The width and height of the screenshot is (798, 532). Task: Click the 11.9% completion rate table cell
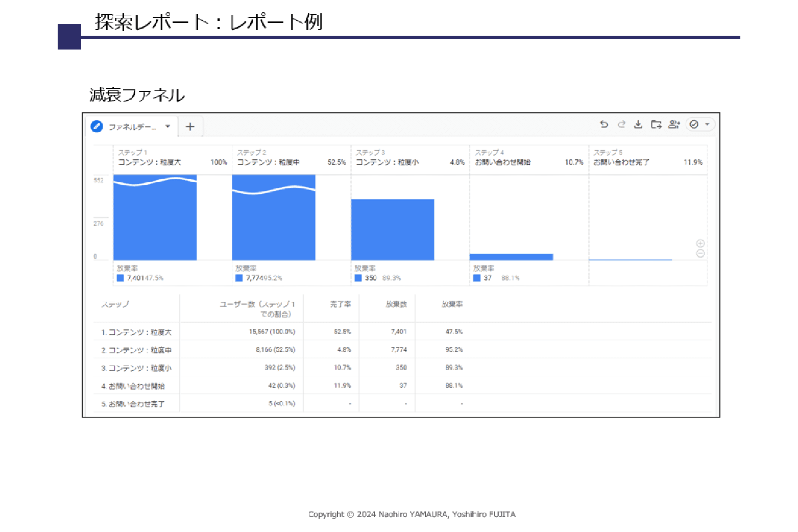point(343,385)
